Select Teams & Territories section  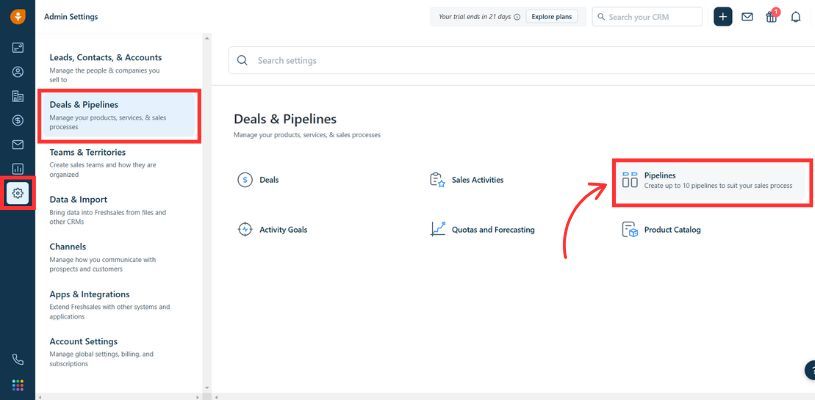pyautogui.click(x=119, y=163)
